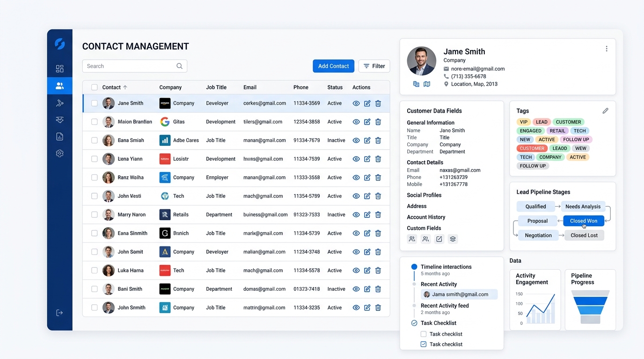This screenshot has width=644, height=359.
Task: Click the Add Contact button
Action: (x=333, y=66)
